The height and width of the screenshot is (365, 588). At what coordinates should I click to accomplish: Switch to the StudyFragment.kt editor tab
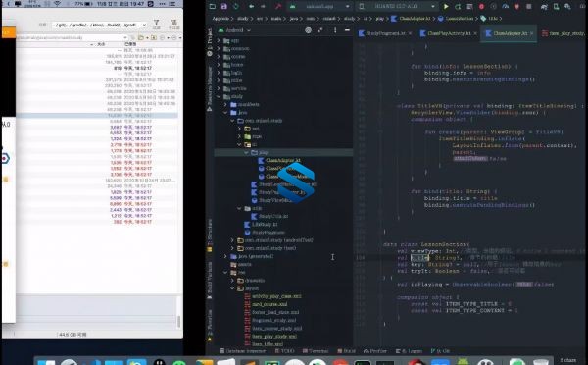click(x=385, y=33)
